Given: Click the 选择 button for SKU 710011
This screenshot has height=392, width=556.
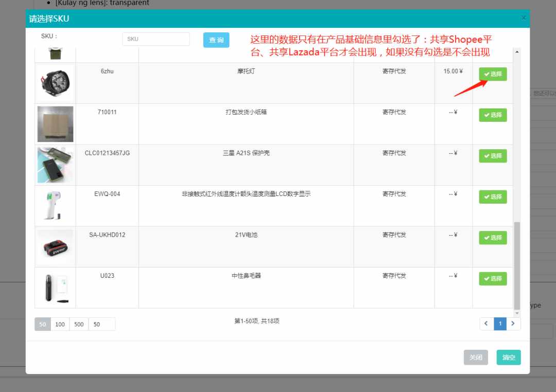Looking at the screenshot, I should click(x=493, y=115).
